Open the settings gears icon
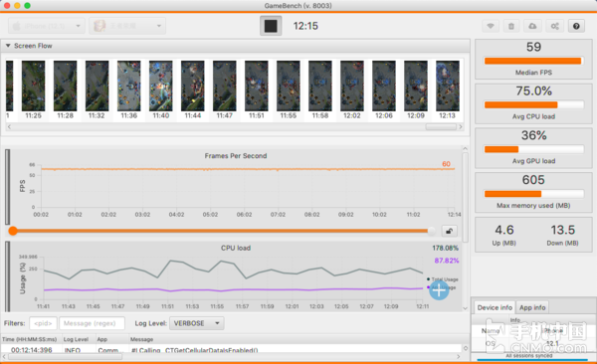597x364 pixels. click(555, 26)
